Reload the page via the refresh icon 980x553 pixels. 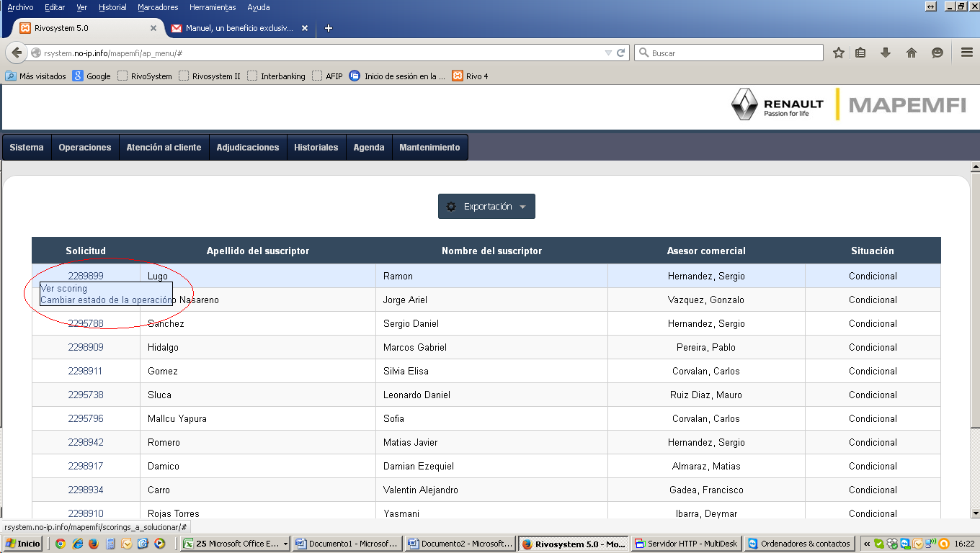tap(620, 53)
